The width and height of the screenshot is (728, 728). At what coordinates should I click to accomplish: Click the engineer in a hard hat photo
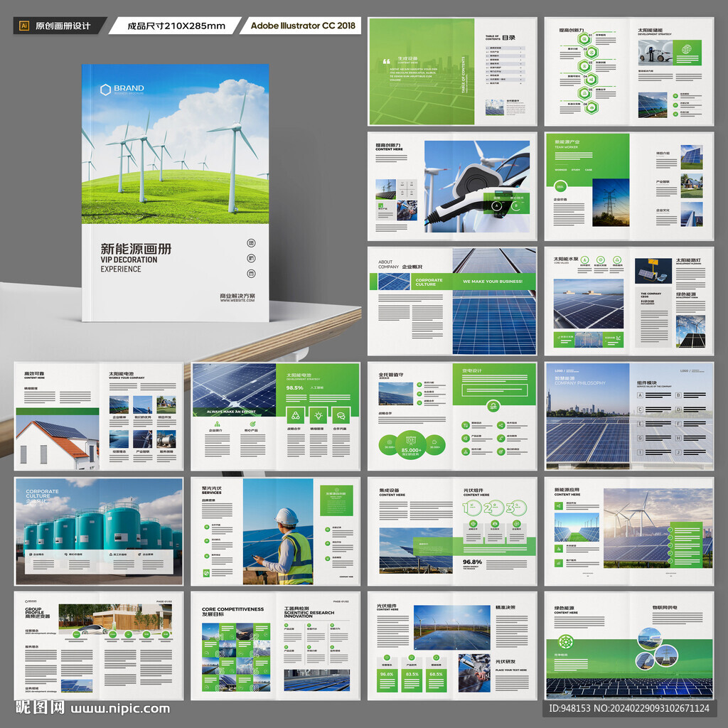(278, 532)
